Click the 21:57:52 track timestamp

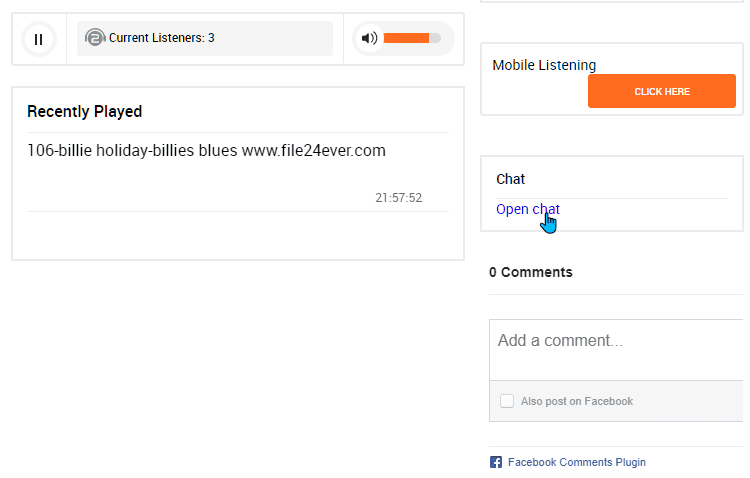(398, 198)
